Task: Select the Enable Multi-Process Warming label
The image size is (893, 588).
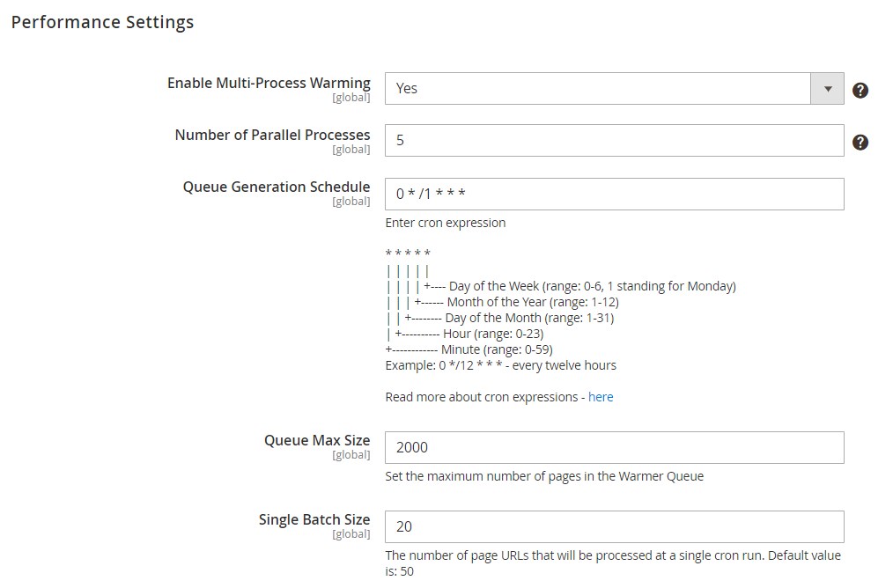Action: click(x=269, y=83)
